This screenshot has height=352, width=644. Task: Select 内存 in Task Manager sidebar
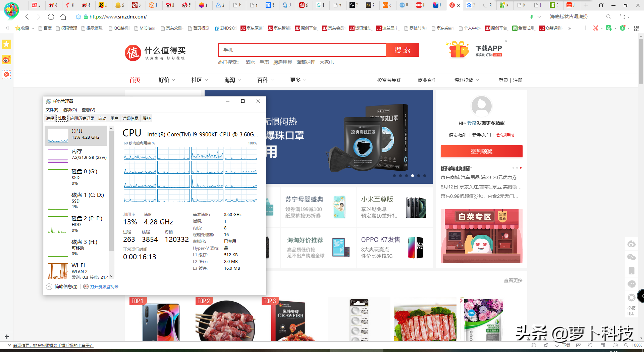[77, 156]
